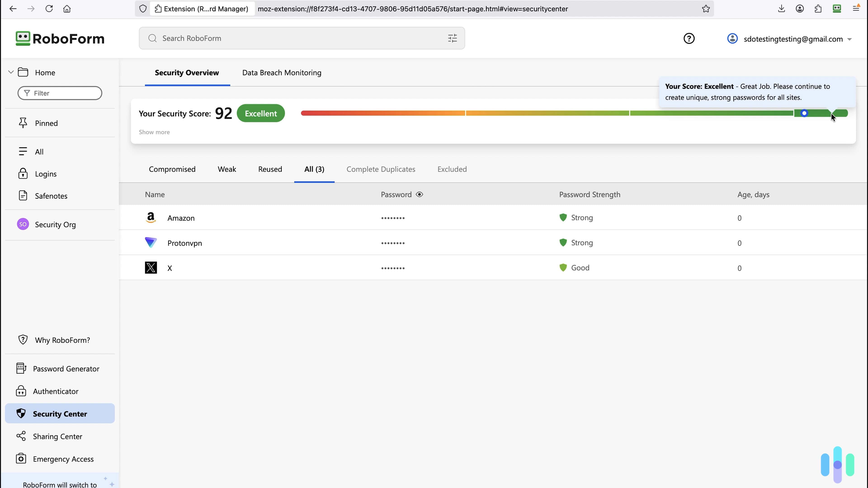View the Complete Duplicates list
The image size is (868, 488).
(x=381, y=169)
